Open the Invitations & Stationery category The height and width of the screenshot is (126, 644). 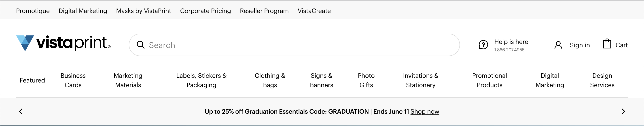pyautogui.click(x=421, y=80)
